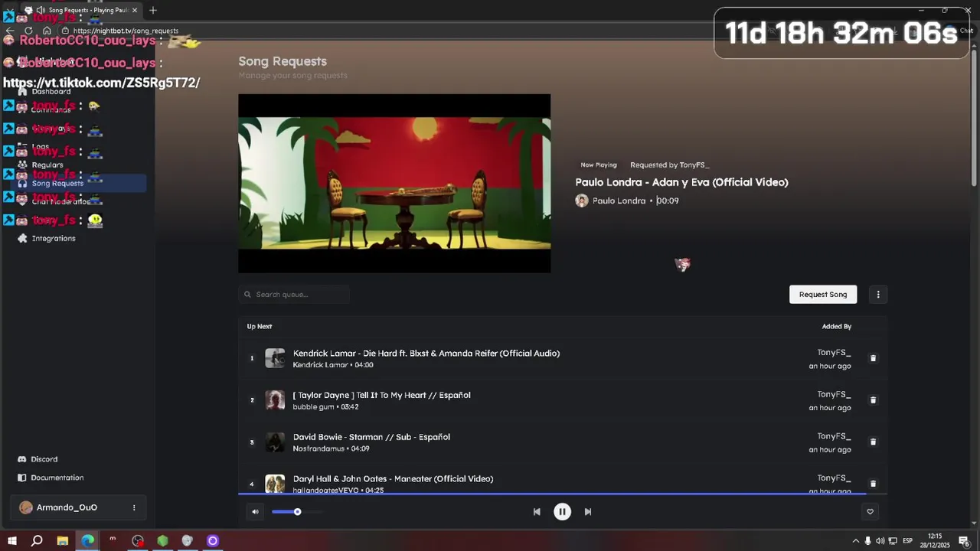Adjust the volume slider handle
Screen dimensions: 980x551
(297, 512)
